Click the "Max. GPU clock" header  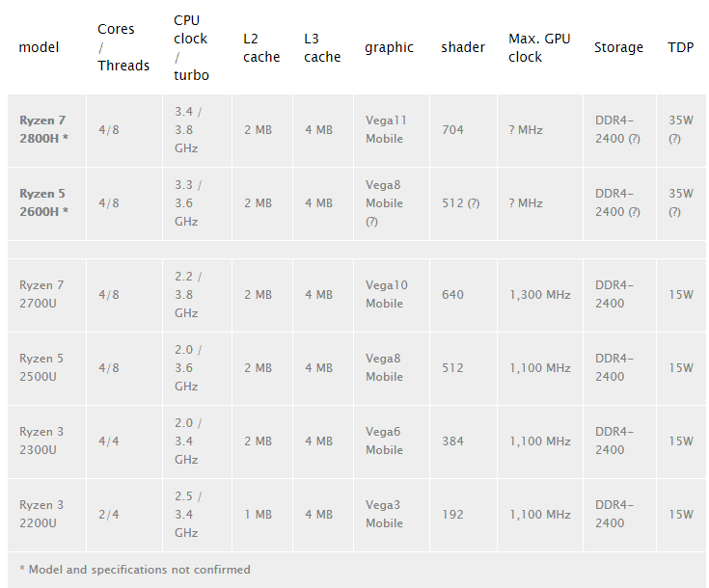pos(539,47)
